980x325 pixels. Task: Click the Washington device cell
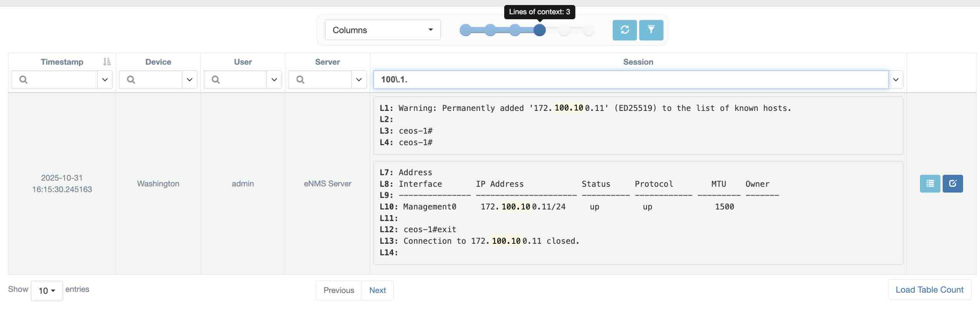158,184
